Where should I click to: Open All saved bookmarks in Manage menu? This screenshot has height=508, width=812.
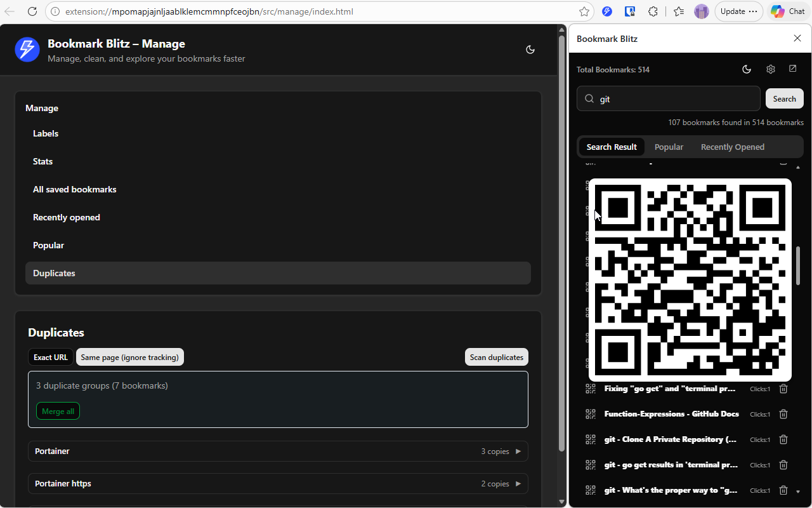(278, 189)
